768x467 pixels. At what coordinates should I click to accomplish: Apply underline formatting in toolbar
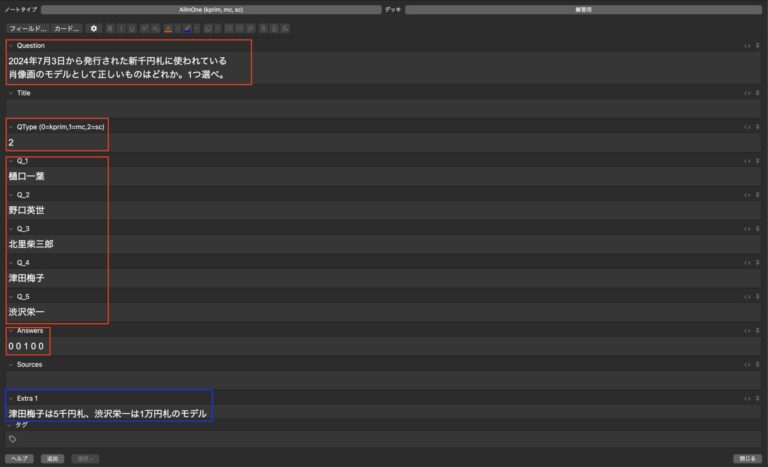click(x=134, y=28)
